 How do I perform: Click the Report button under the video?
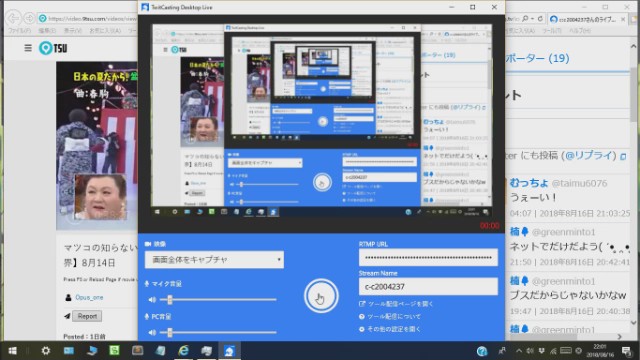coord(87,316)
